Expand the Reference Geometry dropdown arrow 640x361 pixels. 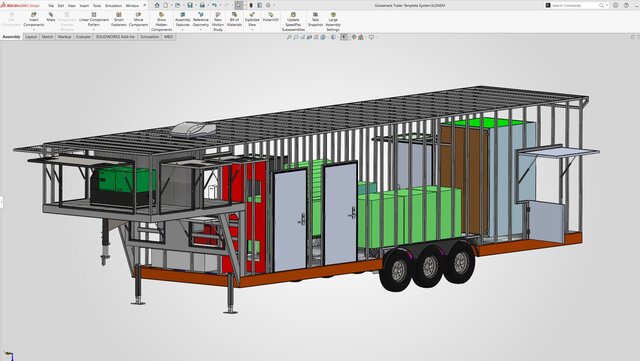point(200,30)
